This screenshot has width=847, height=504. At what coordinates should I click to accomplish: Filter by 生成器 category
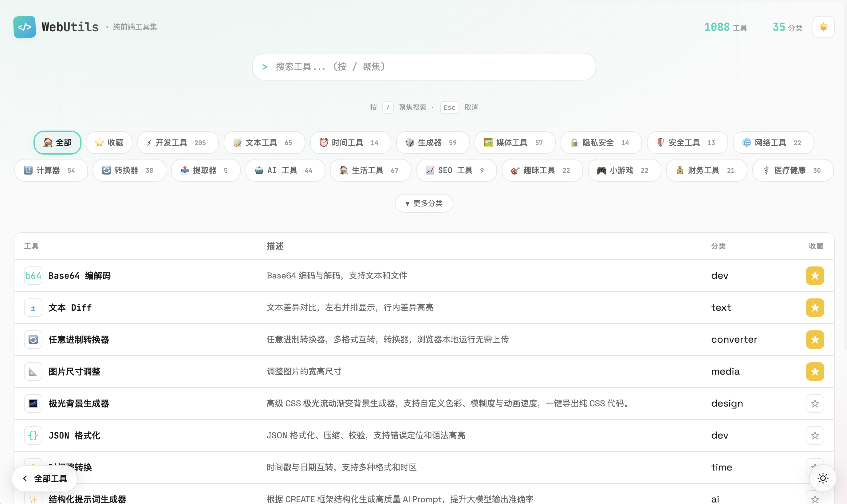click(433, 143)
